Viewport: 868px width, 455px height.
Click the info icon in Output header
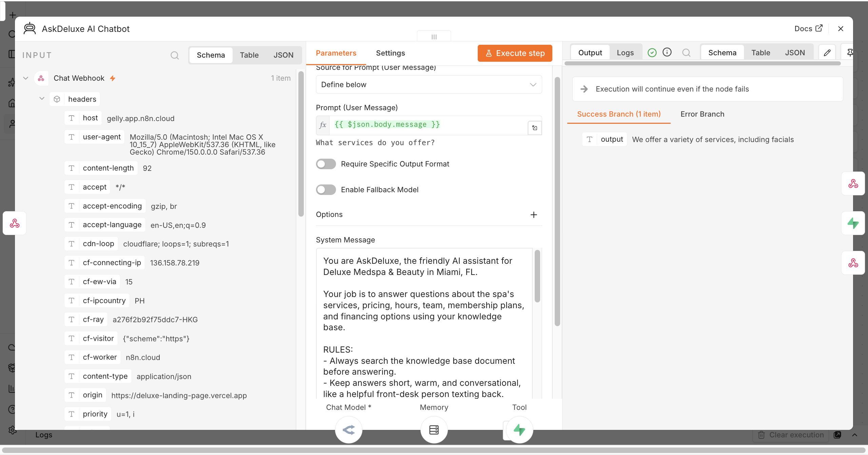click(x=667, y=52)
